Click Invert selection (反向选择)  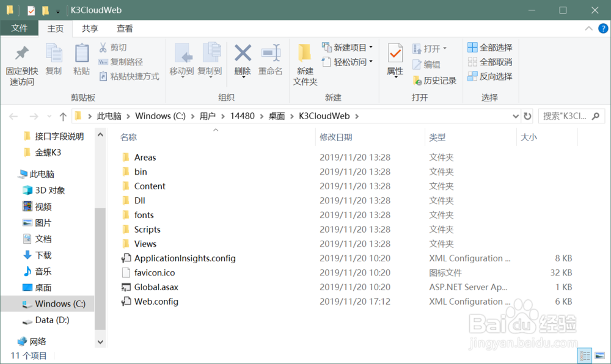pos(490,76)
